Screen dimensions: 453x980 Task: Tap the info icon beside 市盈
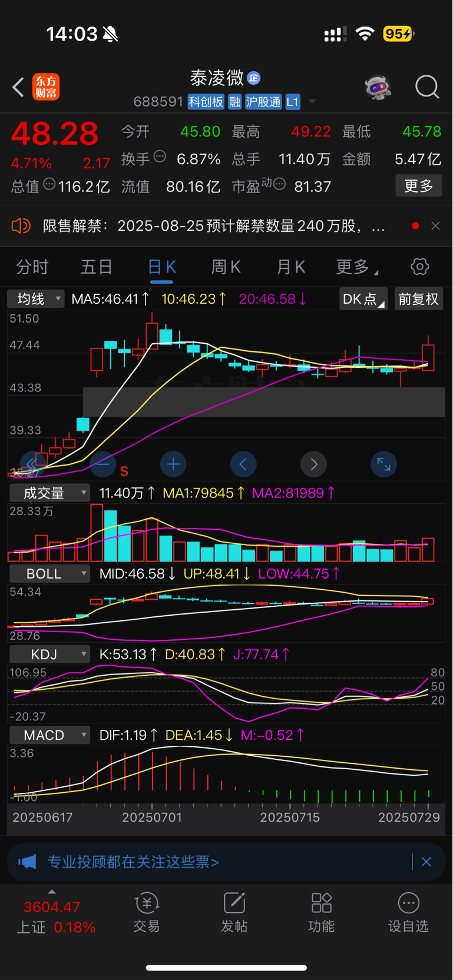tap(280, 184)
